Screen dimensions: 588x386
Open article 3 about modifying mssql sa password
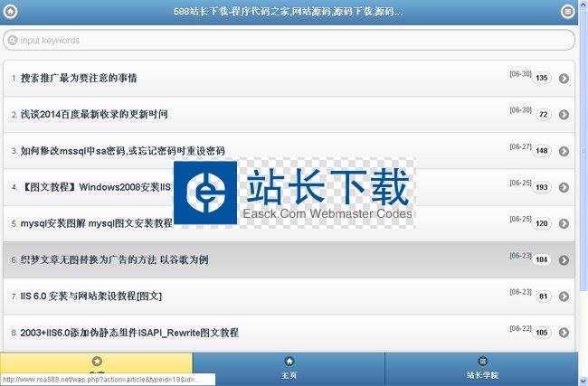(289, 151)
